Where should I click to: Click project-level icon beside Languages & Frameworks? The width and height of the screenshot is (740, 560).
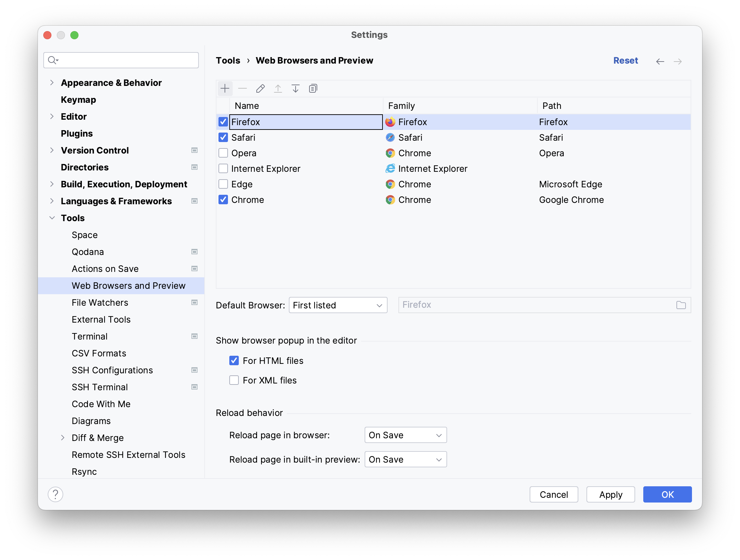(x=194, y=201)
